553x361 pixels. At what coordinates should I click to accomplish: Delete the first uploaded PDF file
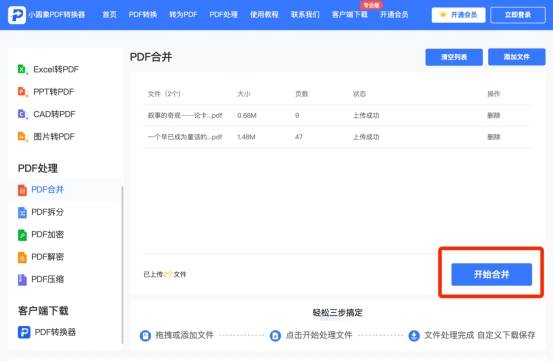(493, 115)
